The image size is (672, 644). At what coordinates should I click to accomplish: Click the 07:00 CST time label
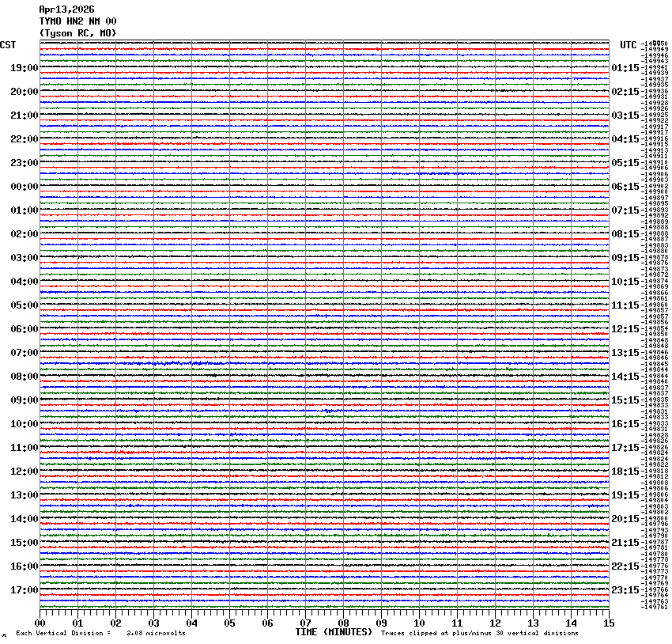(x=24, y=353)
